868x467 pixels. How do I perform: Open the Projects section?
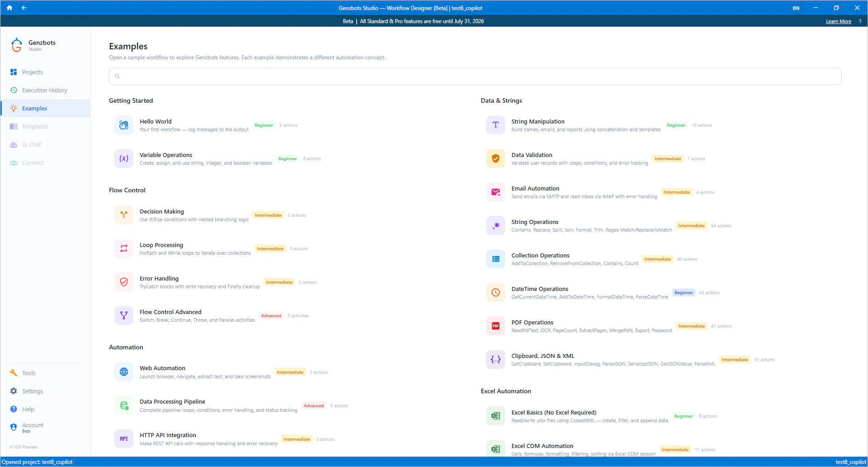pyautogui.click(x=45, y=72)
